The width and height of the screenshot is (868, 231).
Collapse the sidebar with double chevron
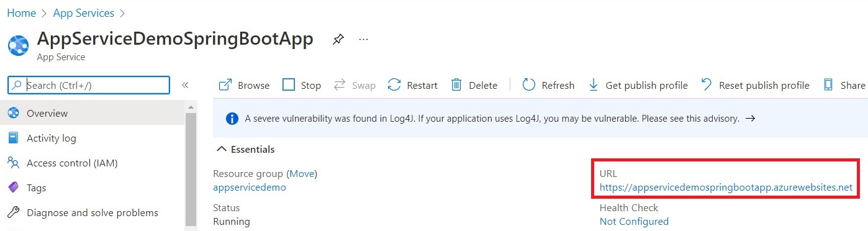click(185, 85)
